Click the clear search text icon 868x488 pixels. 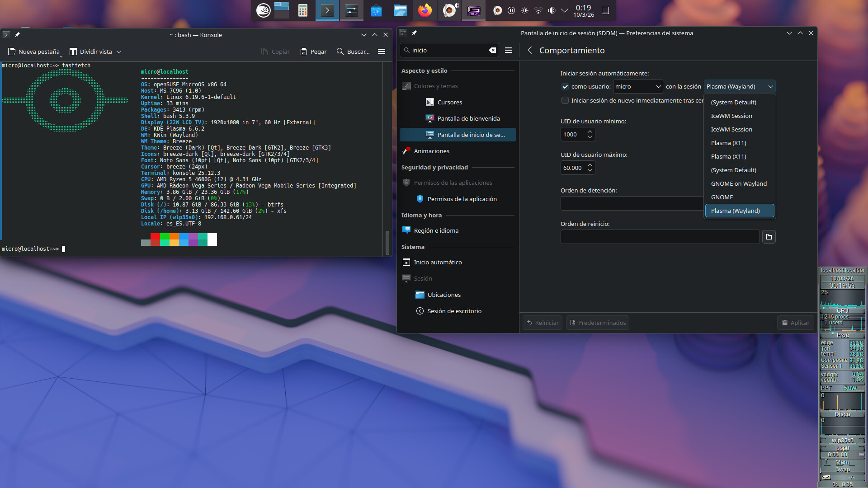[492, 50]
